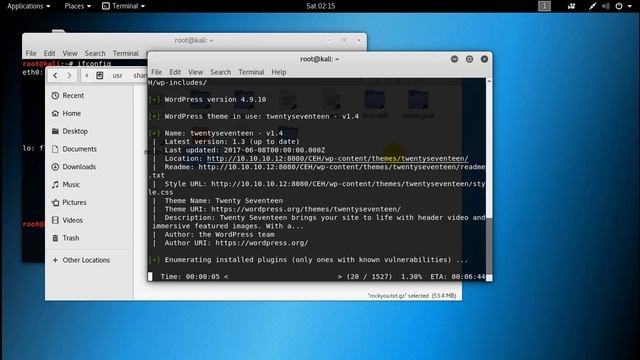Open Edit menu in background terminal
The image size is (640, 360).
(49, 53)
